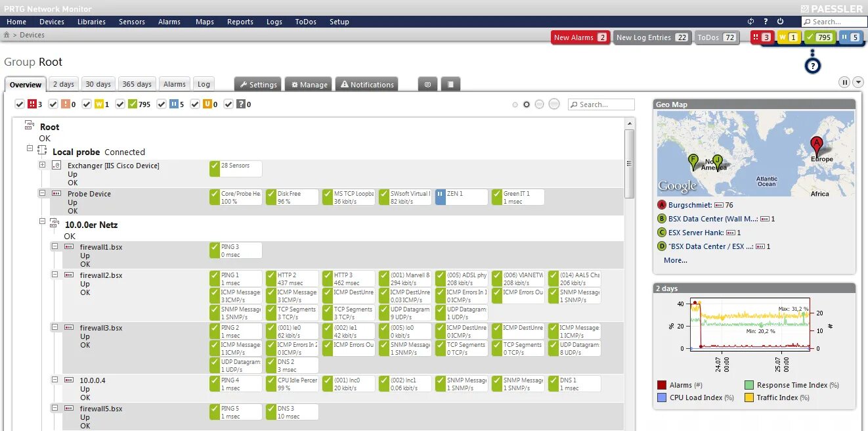Image resolution: width=868 pixels, height=431 pixels.
Task: Toggle the Up (green, 795) filter checkbox
Action: pyautogui.click(x=119, y=104)
